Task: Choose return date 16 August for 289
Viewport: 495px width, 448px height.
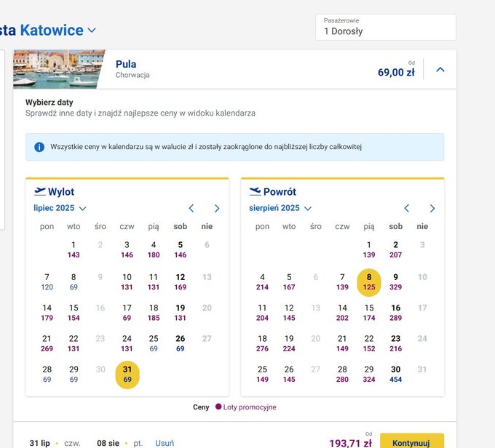Action: (395, 313)
